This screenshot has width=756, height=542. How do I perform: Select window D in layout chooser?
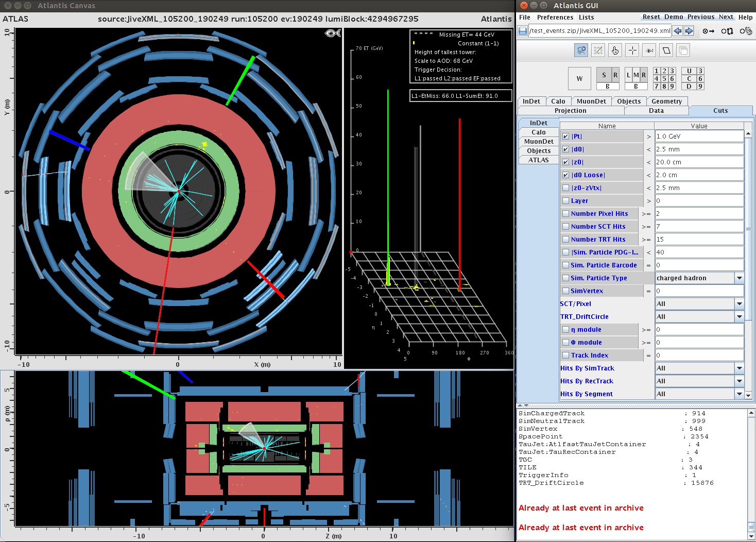click(689, 86)
